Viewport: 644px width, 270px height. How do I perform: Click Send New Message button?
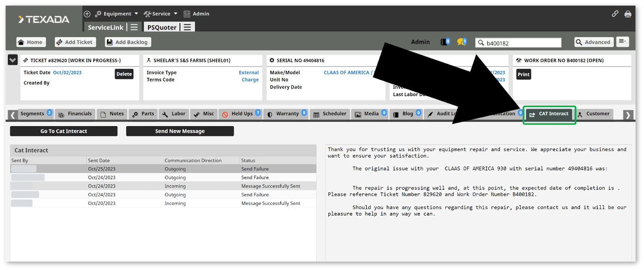click(180, 131)
